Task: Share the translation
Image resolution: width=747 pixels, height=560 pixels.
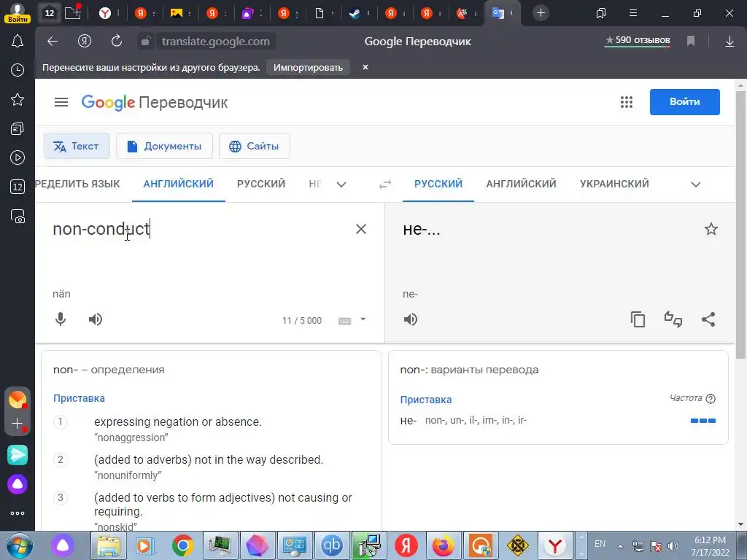Action: coord(708,319)
